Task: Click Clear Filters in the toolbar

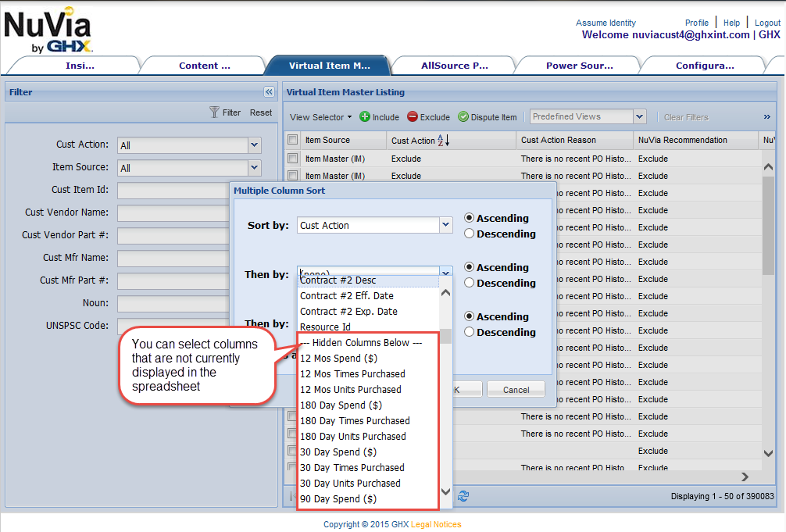Action: (x=686, y=117)
